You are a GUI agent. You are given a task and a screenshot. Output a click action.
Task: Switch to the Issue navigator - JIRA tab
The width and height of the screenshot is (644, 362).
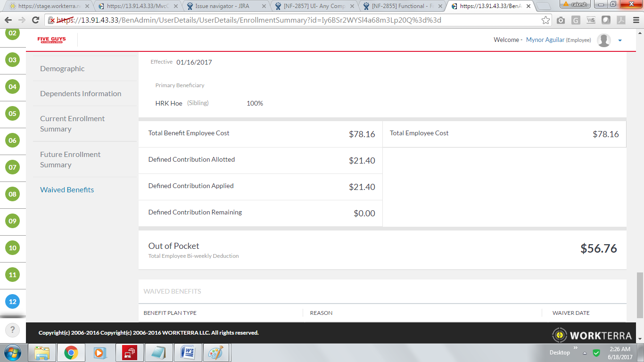226,6
